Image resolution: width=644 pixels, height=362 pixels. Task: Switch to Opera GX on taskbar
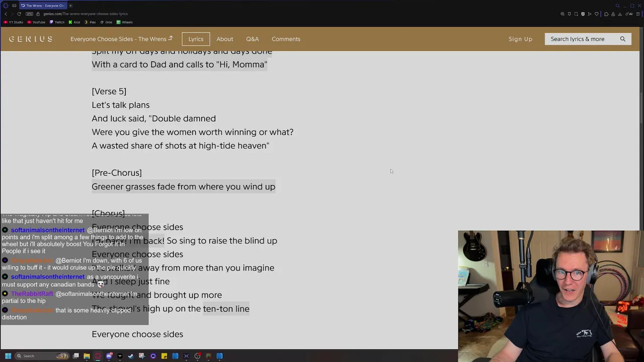[98, 356]
